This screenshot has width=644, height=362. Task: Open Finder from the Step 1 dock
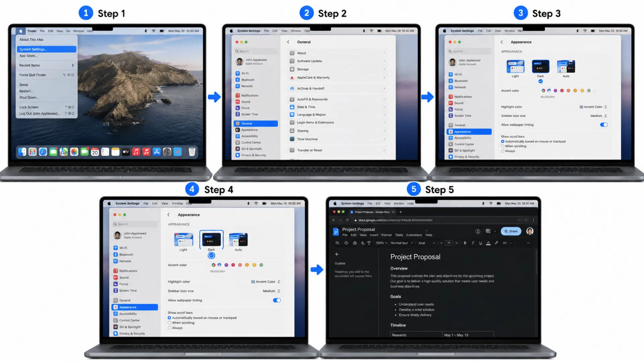pos(22,152)
